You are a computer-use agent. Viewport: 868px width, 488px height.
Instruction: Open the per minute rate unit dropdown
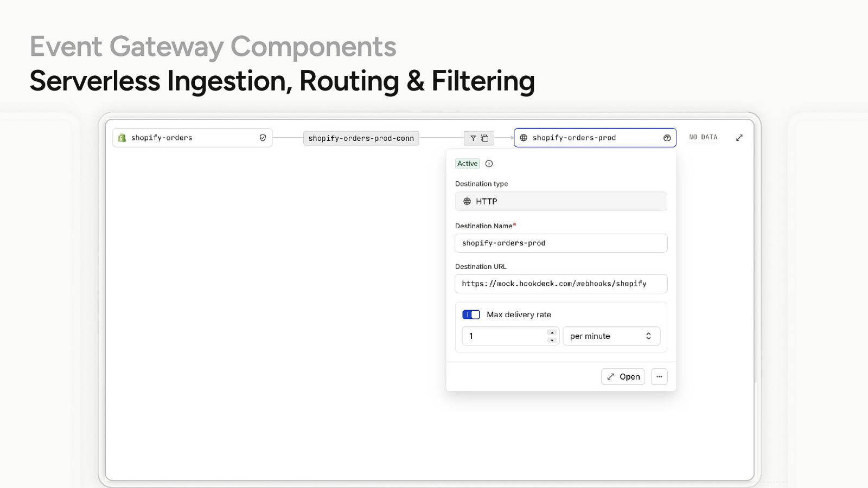(611, 336)
